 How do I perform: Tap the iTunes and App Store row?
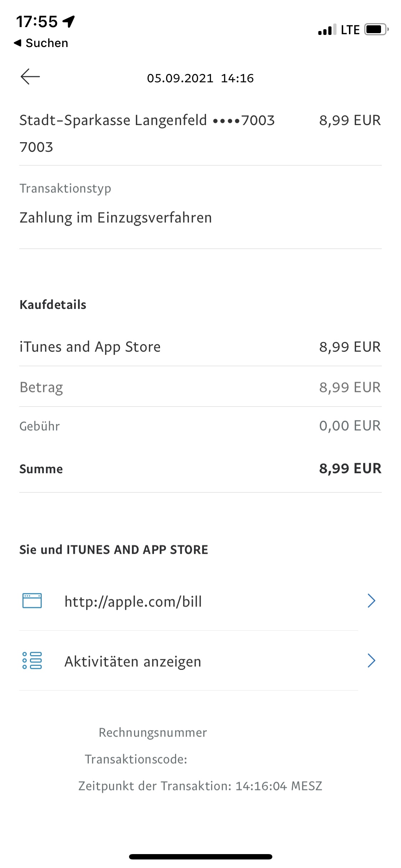(x=90, y=347)
